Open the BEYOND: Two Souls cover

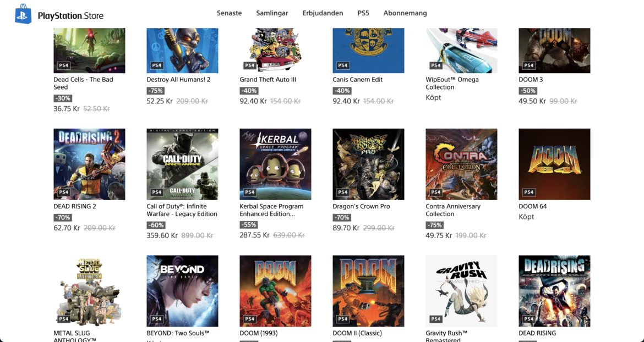(182, 291)
